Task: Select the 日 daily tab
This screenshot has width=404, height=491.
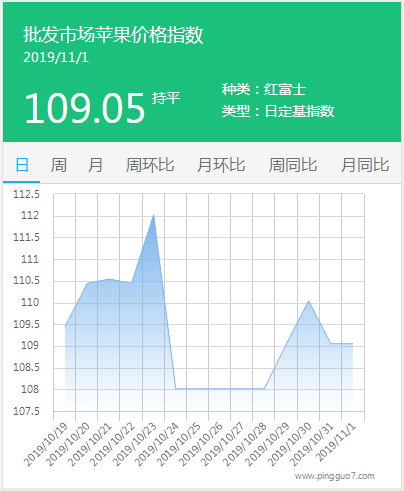Action: click(x=22, y=165)
